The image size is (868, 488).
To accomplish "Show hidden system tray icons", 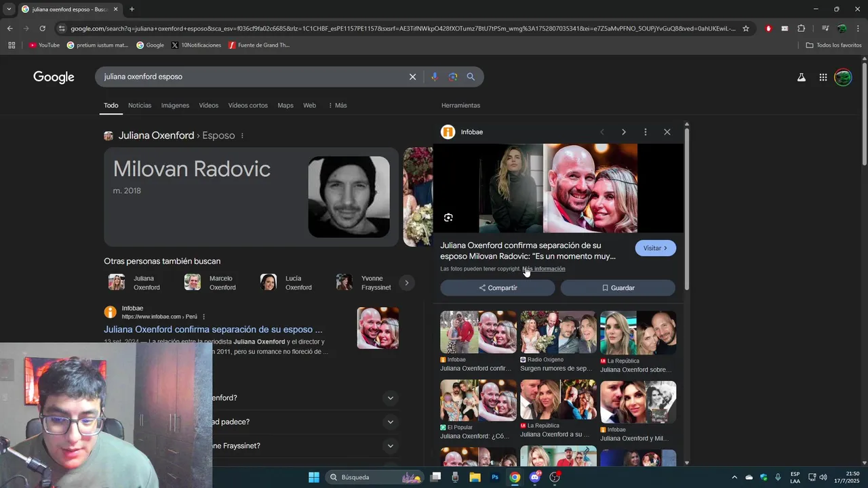I will tap(734, 477).
